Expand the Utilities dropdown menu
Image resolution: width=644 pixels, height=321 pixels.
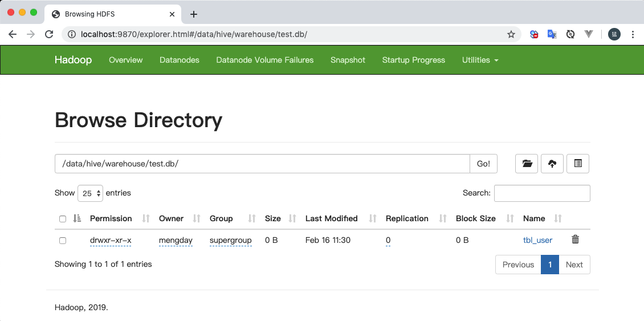pyautogui.click(x=480, y=60)
